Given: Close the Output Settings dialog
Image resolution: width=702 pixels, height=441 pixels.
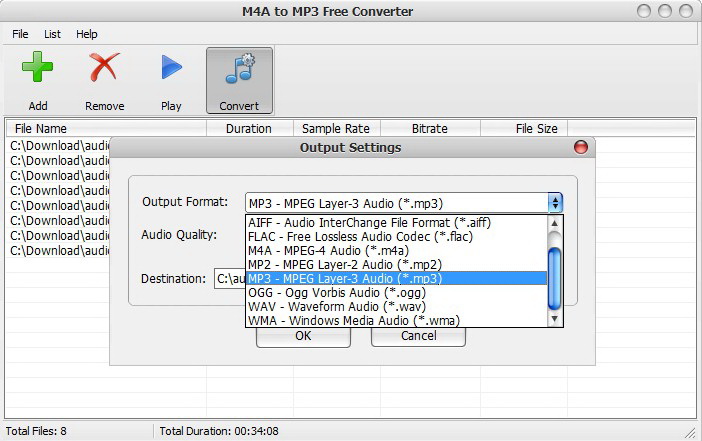Looking at the screenshot, I should 581,148.
